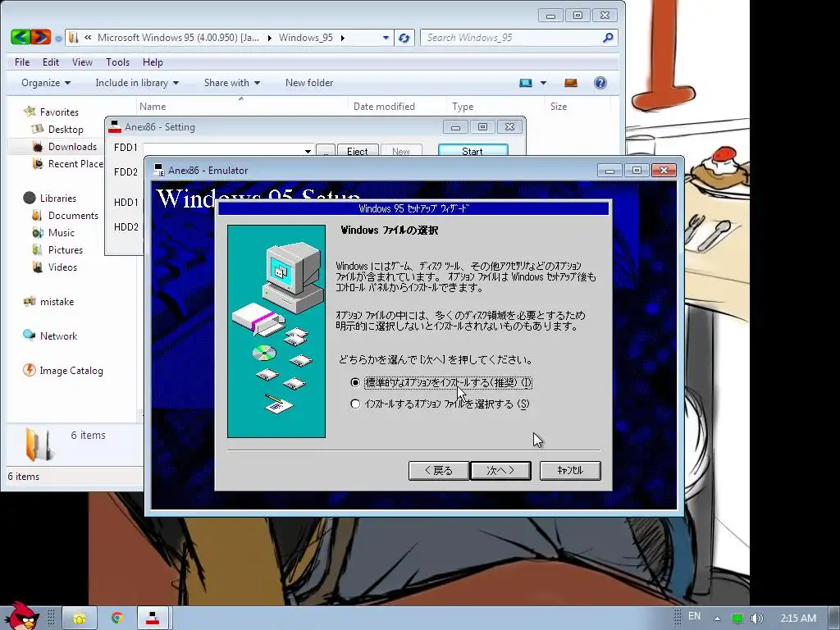
Task: Open the FDD1 image dropdown in Setting
Action: tap(308, 151)
